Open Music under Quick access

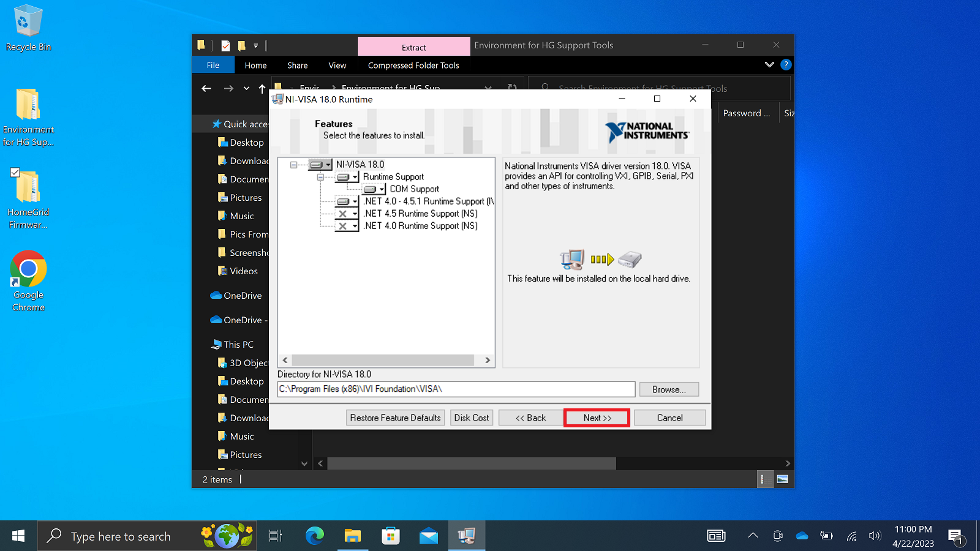236,216
